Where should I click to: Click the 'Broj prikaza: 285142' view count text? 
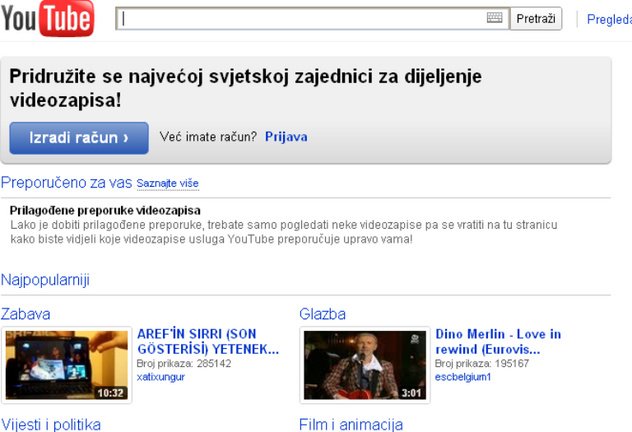point(184,363)
